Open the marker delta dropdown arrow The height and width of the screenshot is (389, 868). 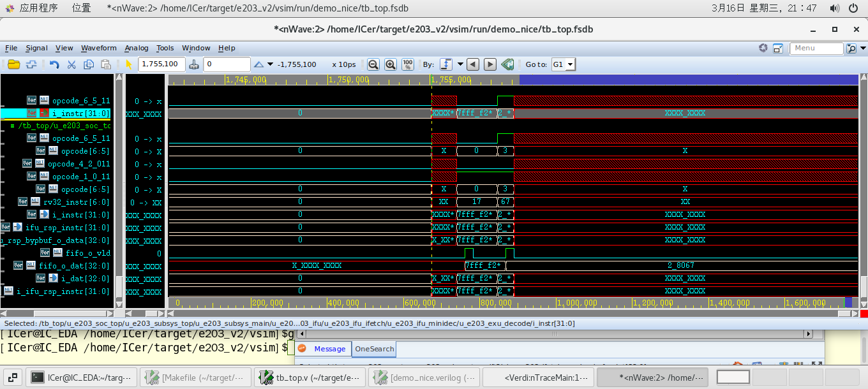point(270,64)
